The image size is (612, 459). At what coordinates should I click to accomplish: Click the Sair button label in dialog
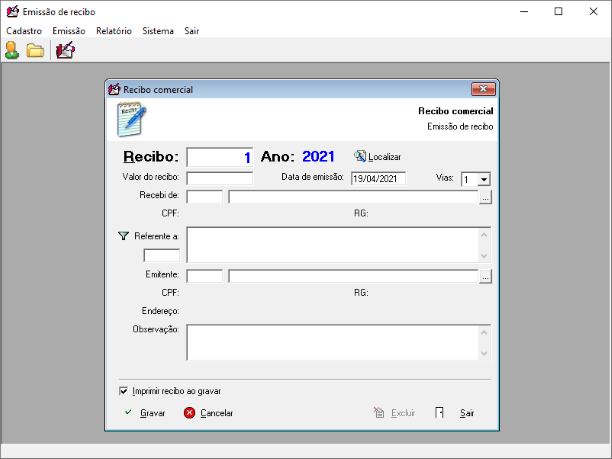[467, 413]
